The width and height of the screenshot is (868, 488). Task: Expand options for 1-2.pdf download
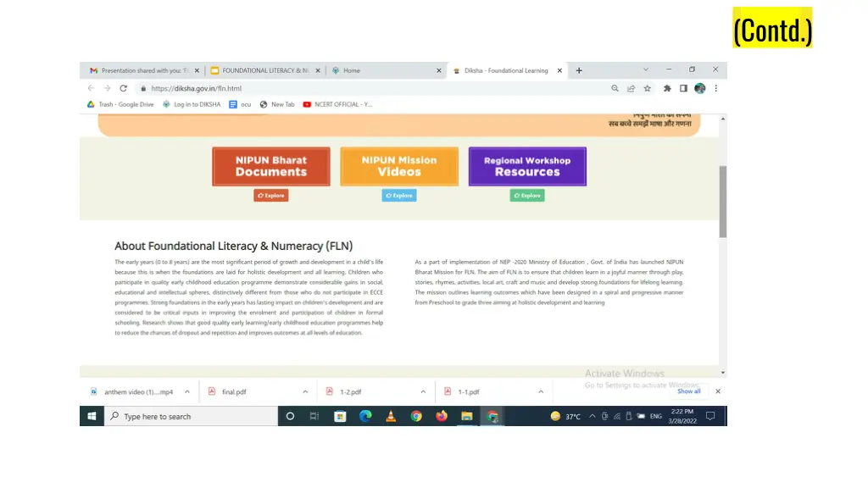coord(423,391)
